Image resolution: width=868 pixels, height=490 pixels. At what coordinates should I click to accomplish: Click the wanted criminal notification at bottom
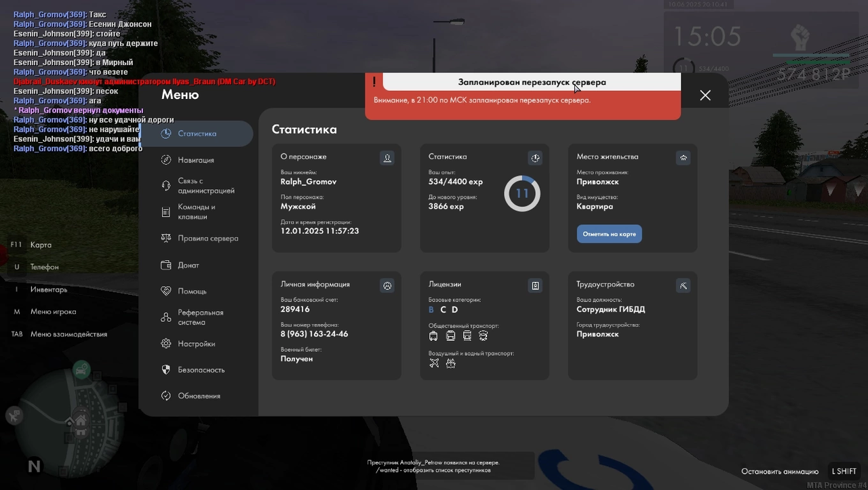pyautogui.click(x=433, y=466)
